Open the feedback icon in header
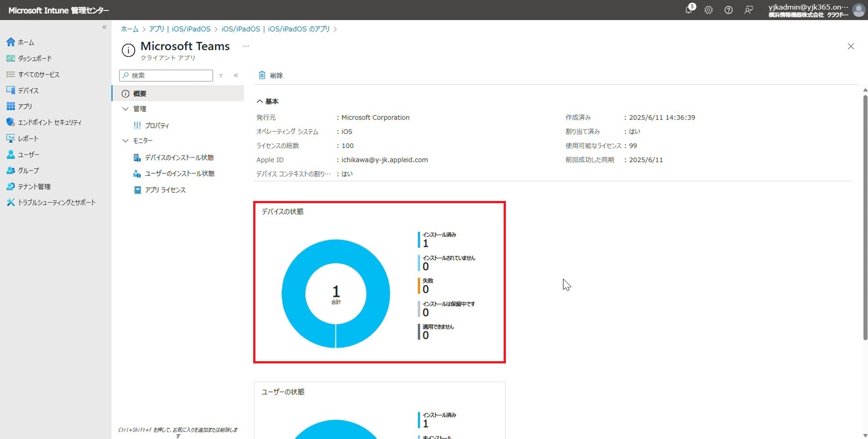Screen dimensions: 868x439 [749, 10]
